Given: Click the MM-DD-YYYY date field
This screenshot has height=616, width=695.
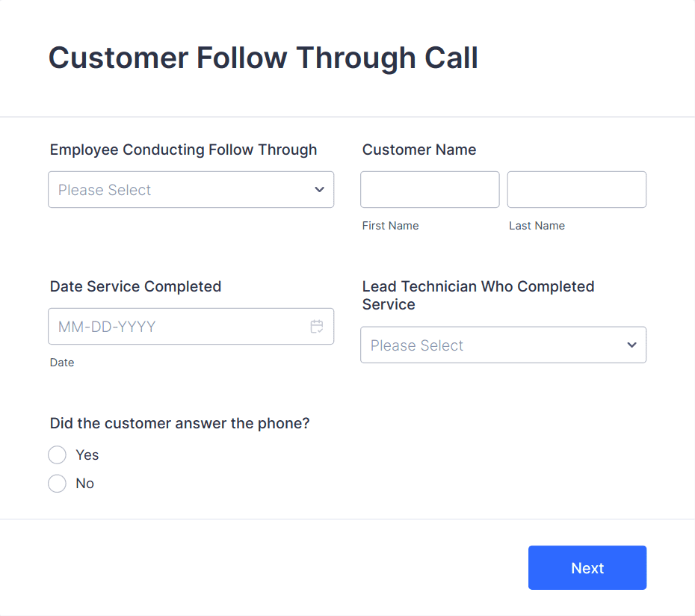Looking at the screenshot, I should pos(191,327).
